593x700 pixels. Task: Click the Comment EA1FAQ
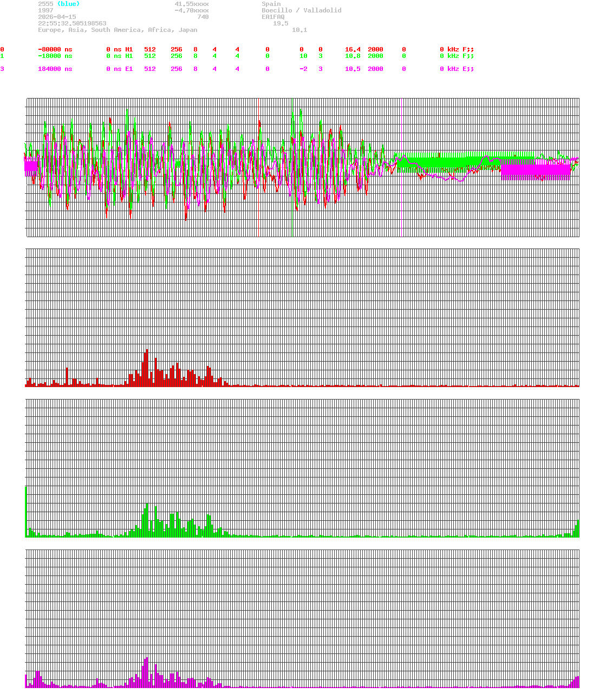click(273, 17)
